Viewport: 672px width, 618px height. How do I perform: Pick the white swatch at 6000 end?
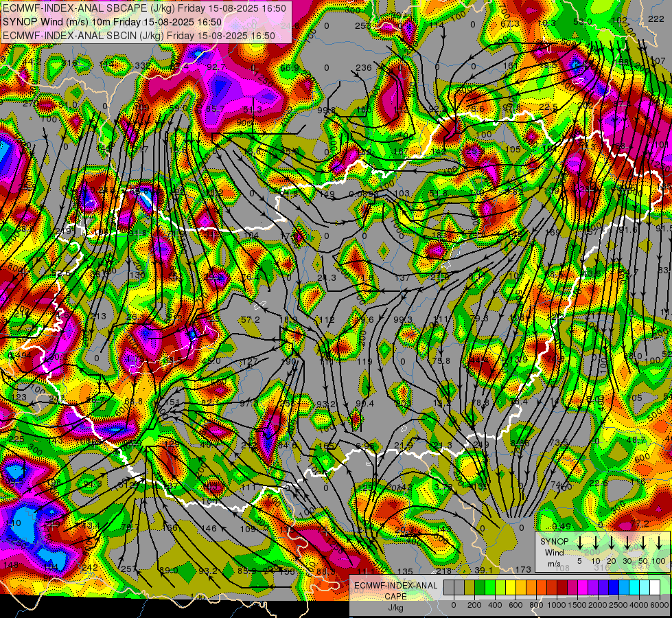point(654,588)
